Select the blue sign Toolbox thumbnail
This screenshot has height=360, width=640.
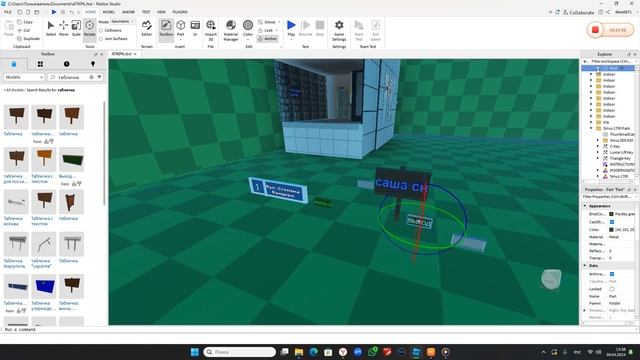click(x=44, y=286)
